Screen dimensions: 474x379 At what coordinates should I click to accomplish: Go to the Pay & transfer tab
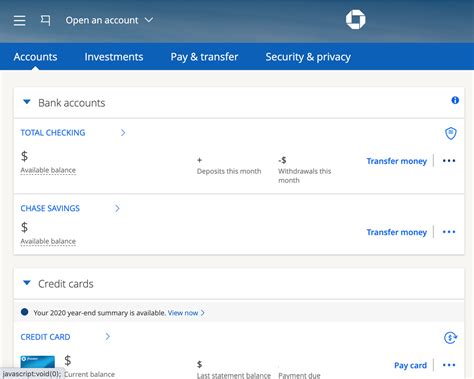pos(204,57)
